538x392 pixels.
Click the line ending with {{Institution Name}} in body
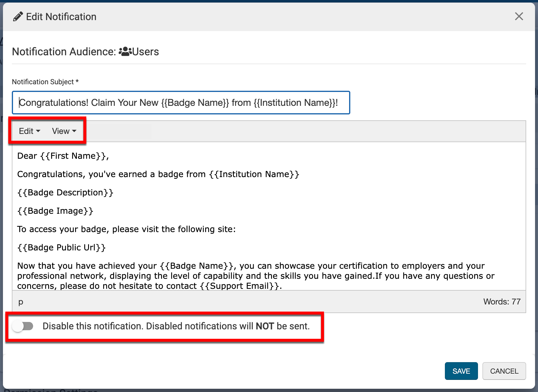click(158, 174)
